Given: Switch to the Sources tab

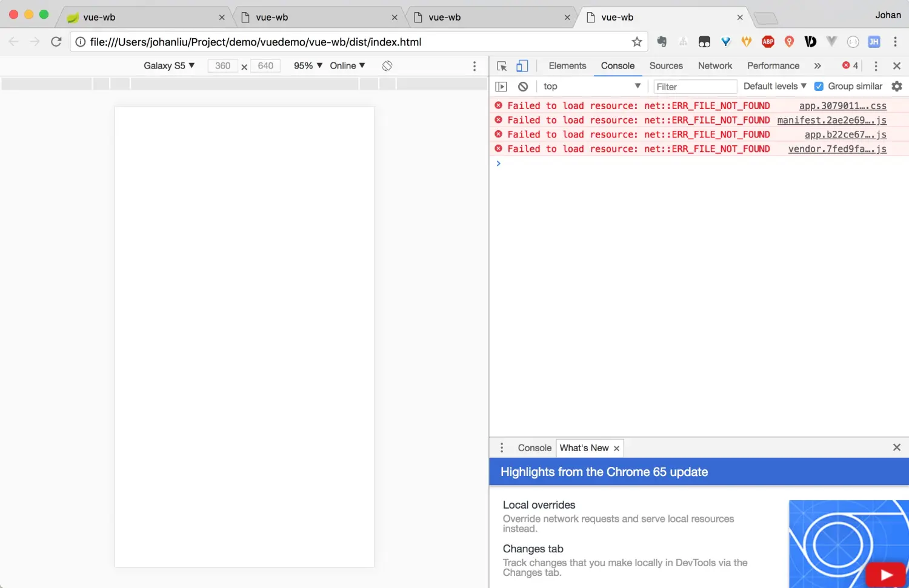Looking at the screenshot, I should (x=666, y=65).
